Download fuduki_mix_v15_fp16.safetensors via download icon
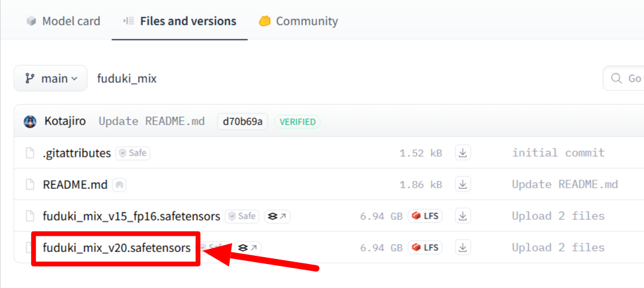 tap(463, 216)
